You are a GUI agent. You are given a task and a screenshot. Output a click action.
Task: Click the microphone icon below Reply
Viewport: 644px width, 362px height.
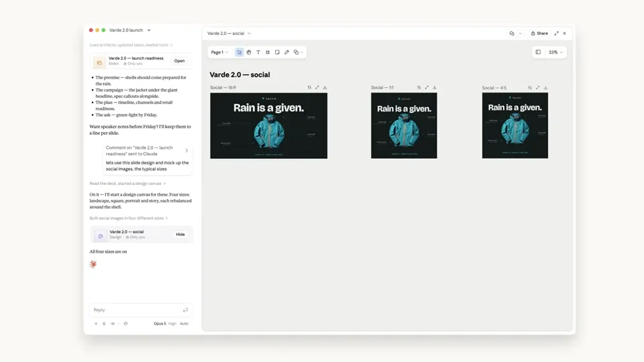(104, 324)
